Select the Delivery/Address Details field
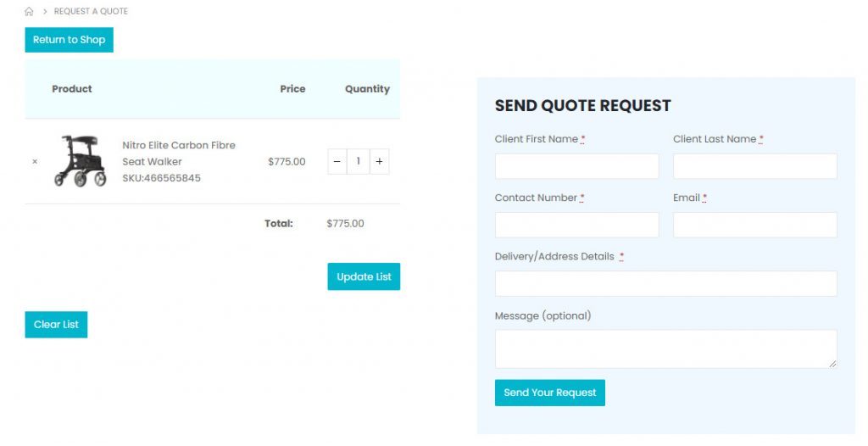This screenshot has height=446, width=868. coord(665,284)
